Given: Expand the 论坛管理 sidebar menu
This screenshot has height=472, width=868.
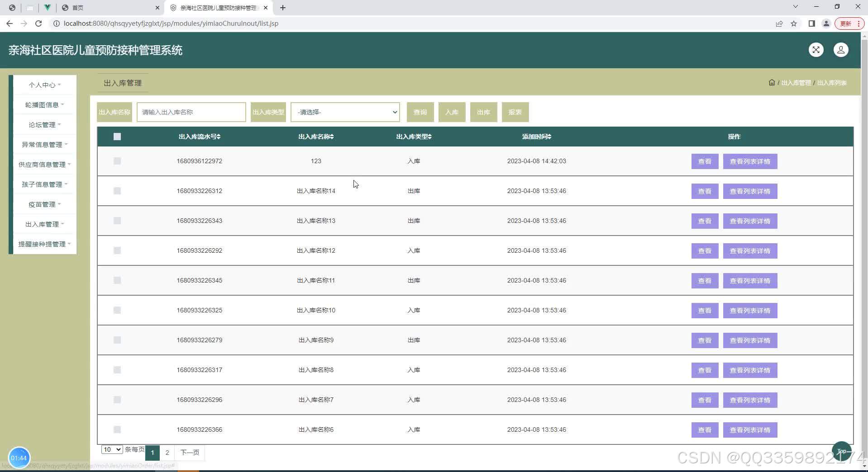Looking at the screenshot, I should [x=44, y=125].
